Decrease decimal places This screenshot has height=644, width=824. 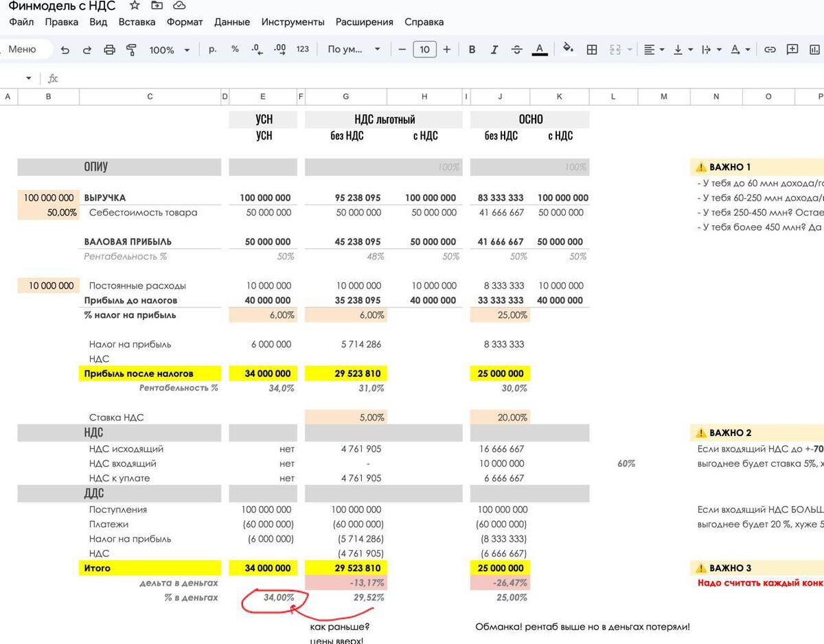point(257,49)
